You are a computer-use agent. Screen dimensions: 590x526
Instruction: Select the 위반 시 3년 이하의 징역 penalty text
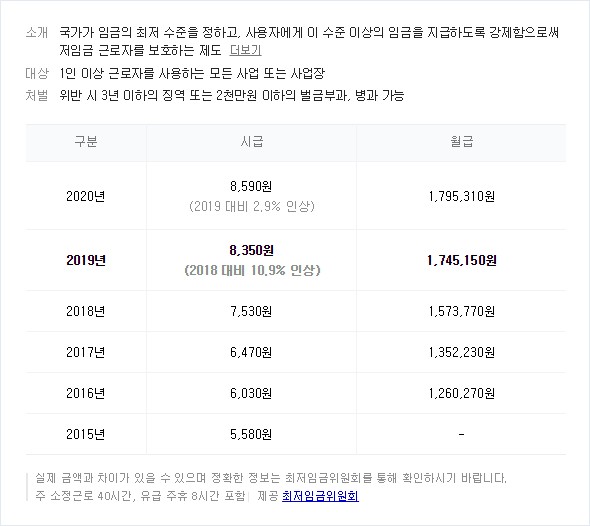231,95
